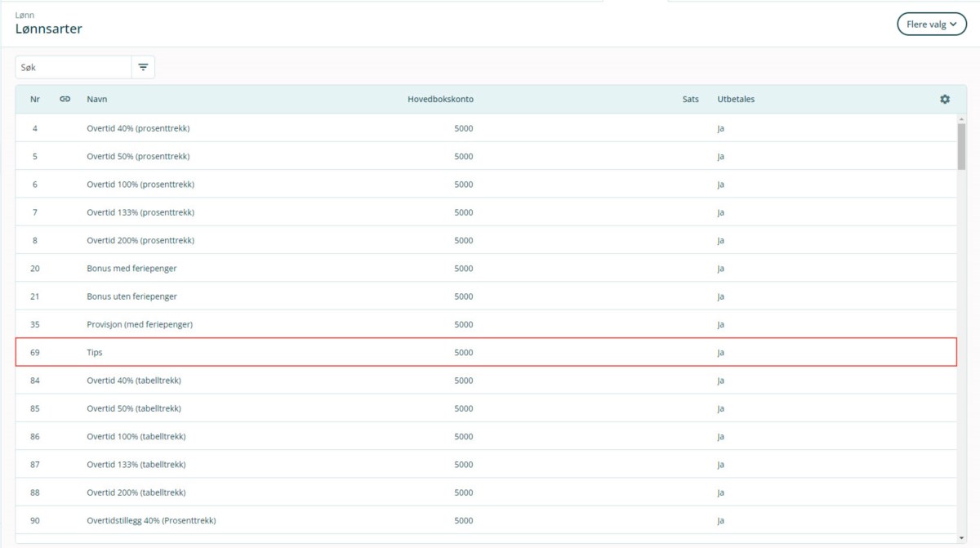Select Overtid 100% (prosenttrekk) row
The image size is (980, 548).
click(140, 185)
